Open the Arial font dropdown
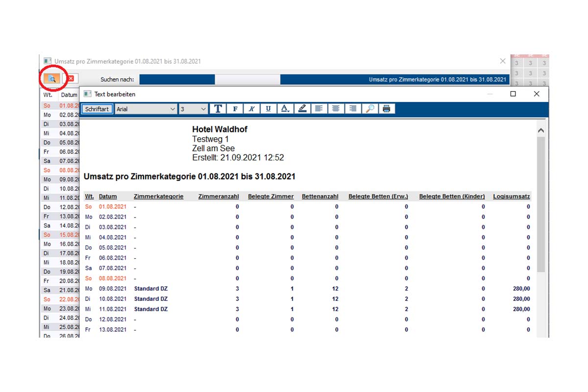Image resolution: width=588 pixels, height=392 pixels. [146, 109]
